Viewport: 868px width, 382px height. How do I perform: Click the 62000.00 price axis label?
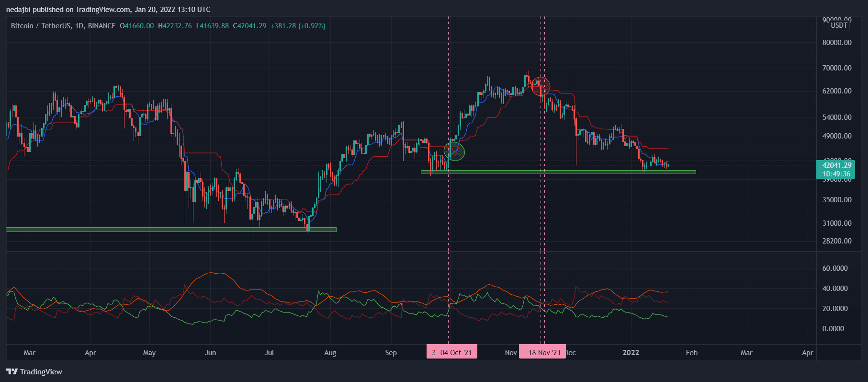837,91
